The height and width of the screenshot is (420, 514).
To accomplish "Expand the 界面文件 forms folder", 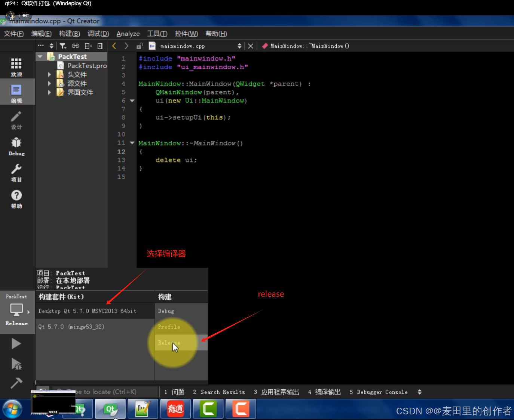I will pos(49,92).
